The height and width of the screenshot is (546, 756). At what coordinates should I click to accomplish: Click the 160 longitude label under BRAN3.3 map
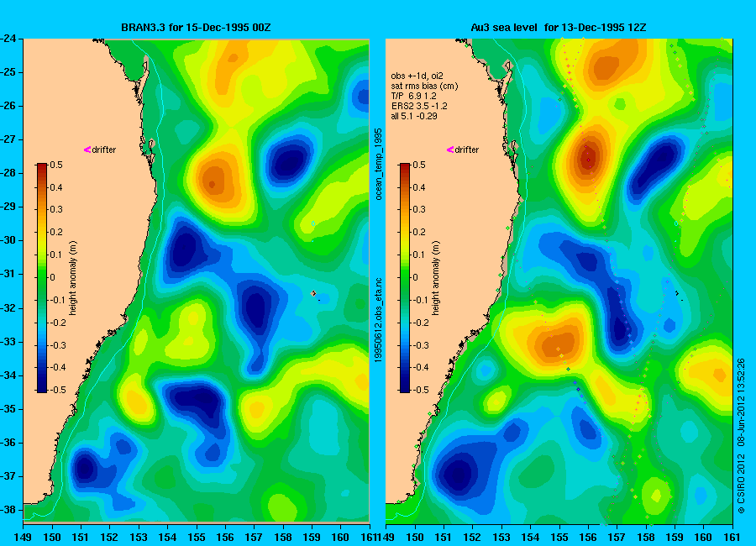340,537
